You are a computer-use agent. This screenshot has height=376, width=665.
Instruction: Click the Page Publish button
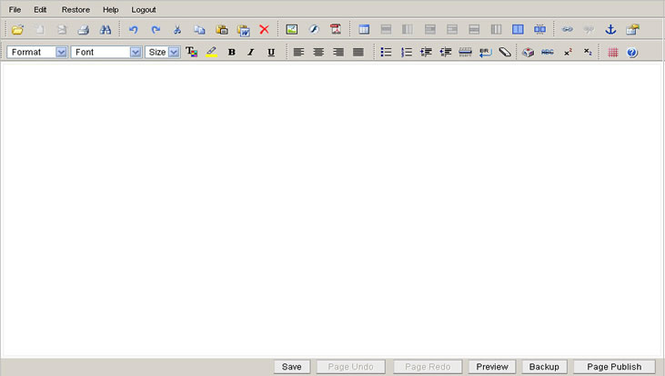614,367
